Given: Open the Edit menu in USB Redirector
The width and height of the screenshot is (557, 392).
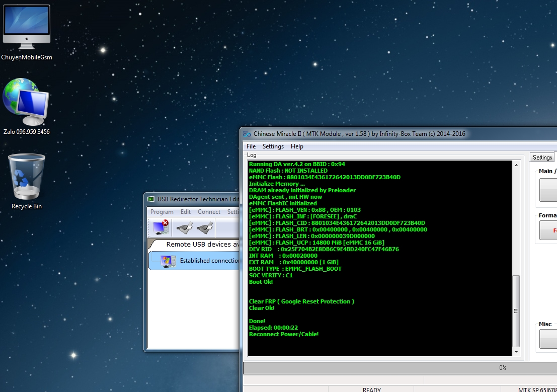Looking at the screenshot, I should click(x=186, y=212).
